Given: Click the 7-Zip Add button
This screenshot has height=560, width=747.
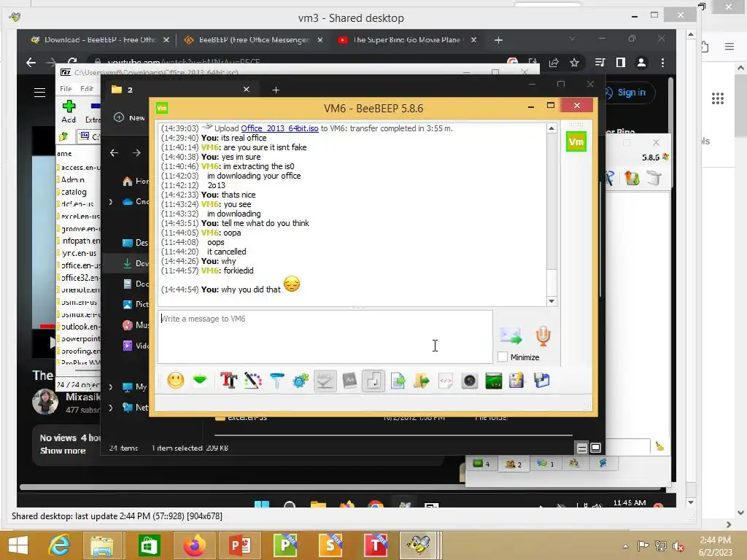Looking at the screenshot, I should coord(69,111).
